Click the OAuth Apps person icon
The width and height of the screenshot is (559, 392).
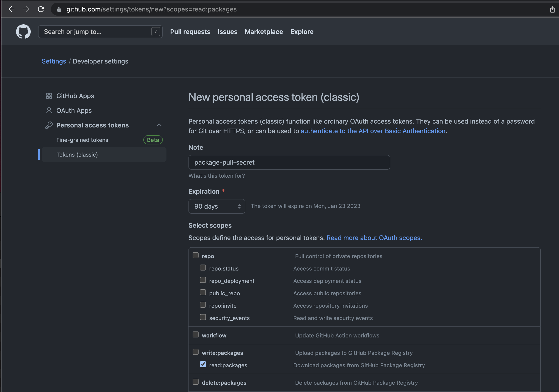(x=49, y=110)
